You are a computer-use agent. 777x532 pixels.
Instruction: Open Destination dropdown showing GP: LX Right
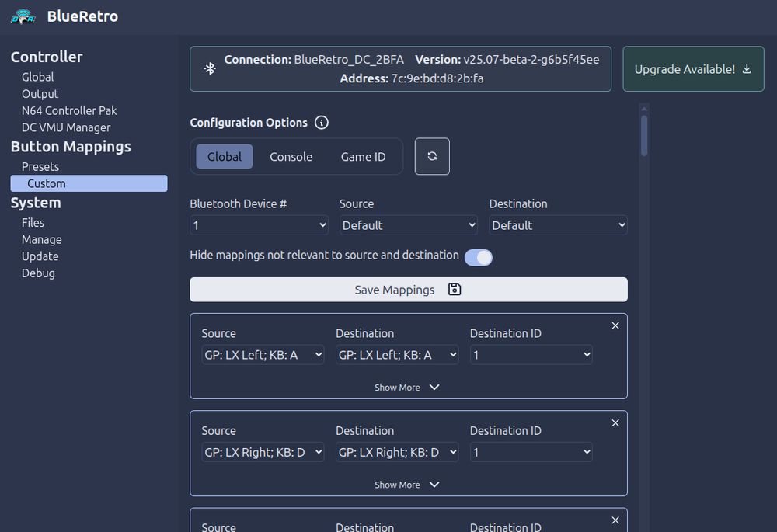[x=397, y=452]
